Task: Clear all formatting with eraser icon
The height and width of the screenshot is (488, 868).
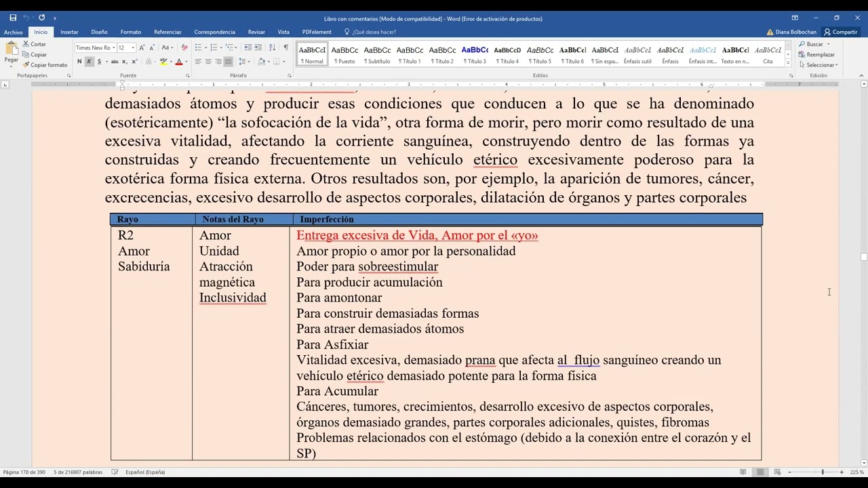Action: (x=184, y=47)
